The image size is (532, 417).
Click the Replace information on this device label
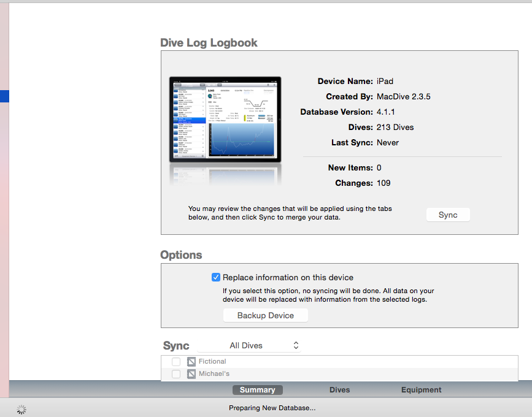point(288,277)
